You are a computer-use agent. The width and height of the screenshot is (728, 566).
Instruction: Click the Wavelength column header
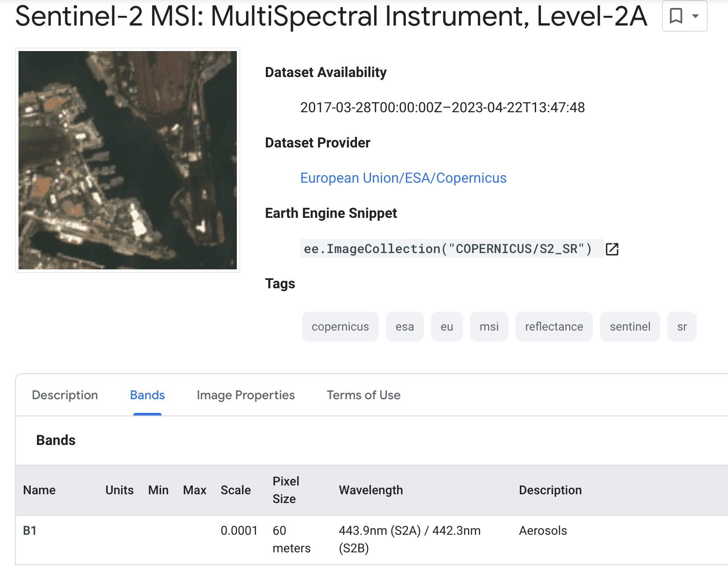coord(371,490)
